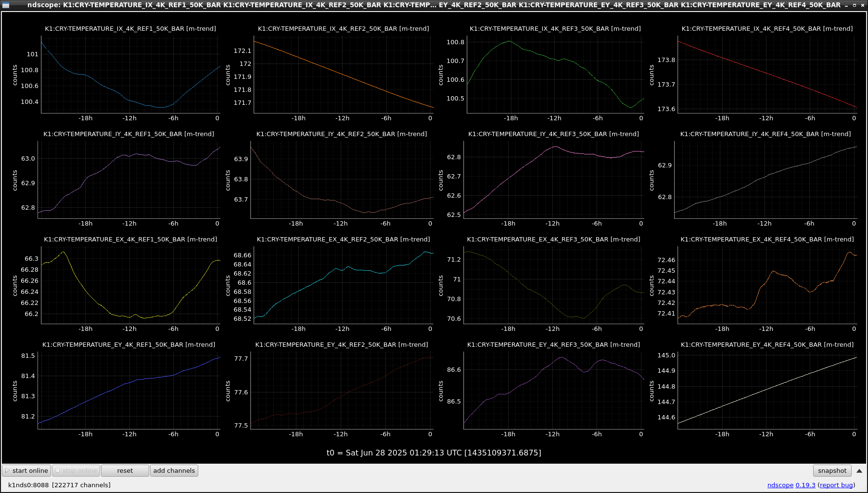868x493 pixels.
Task: Reset the plot view
Action: [x=125, y=470]
